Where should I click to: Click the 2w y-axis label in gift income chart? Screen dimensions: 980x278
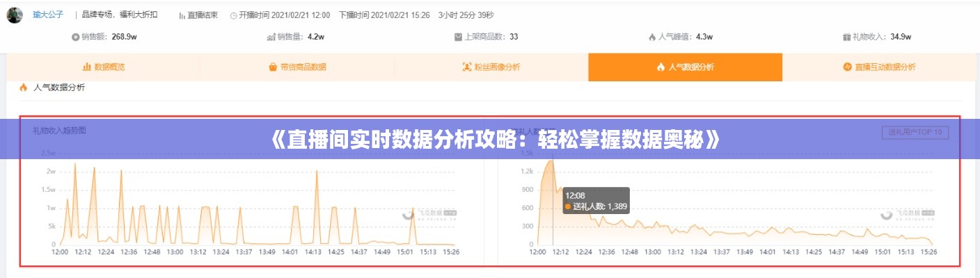click(x=51, y=171)
